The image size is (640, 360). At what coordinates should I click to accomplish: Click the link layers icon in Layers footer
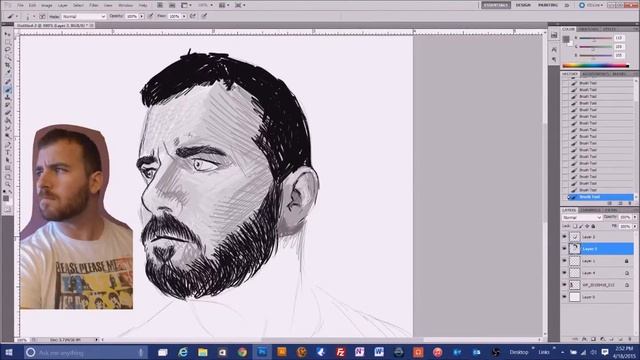pyautogui.click(x=575, y=339)
